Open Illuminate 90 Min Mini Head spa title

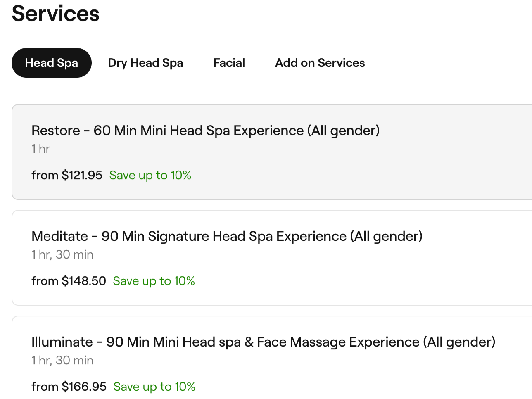tap(263, 342)
